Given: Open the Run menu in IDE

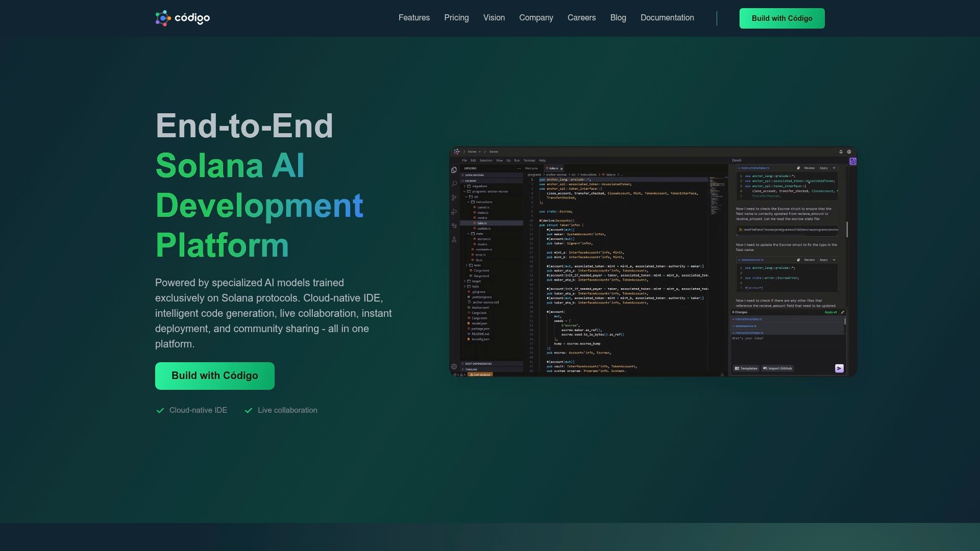Looking at the screenshot, I should pyautogui.click(x=517, y=160).
